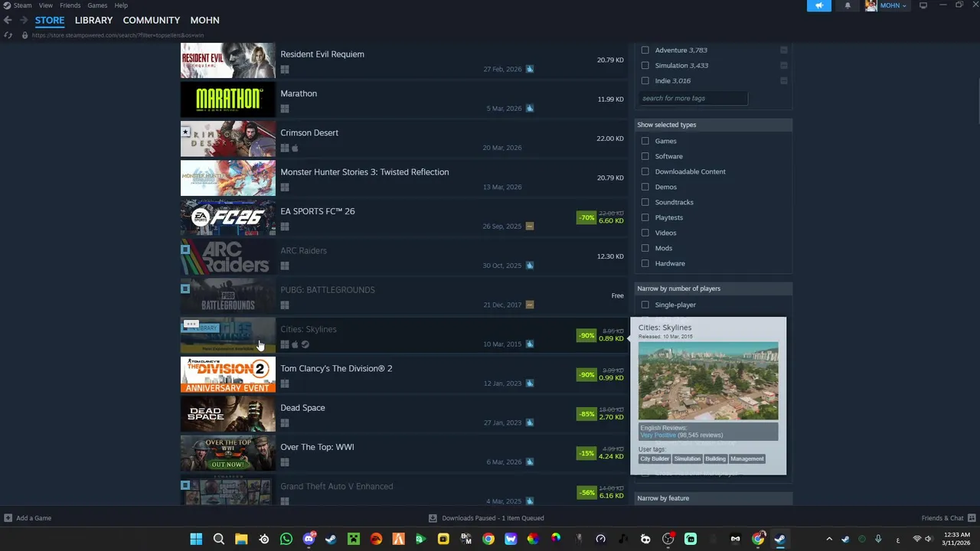This screenshot has height=551, width=980.
Task: Open the MOHN profile tab
Action: pos(204,20)
